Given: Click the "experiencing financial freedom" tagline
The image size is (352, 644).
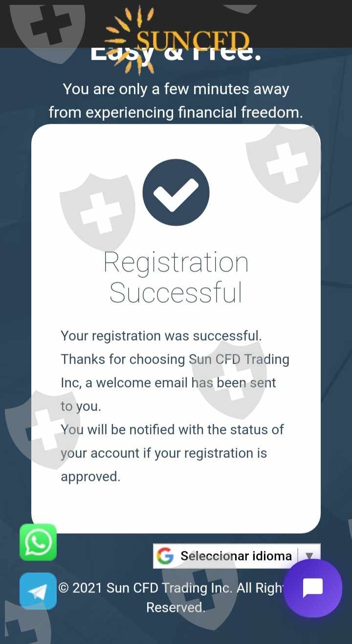Looking at the screenshot, I should [176, 113].
